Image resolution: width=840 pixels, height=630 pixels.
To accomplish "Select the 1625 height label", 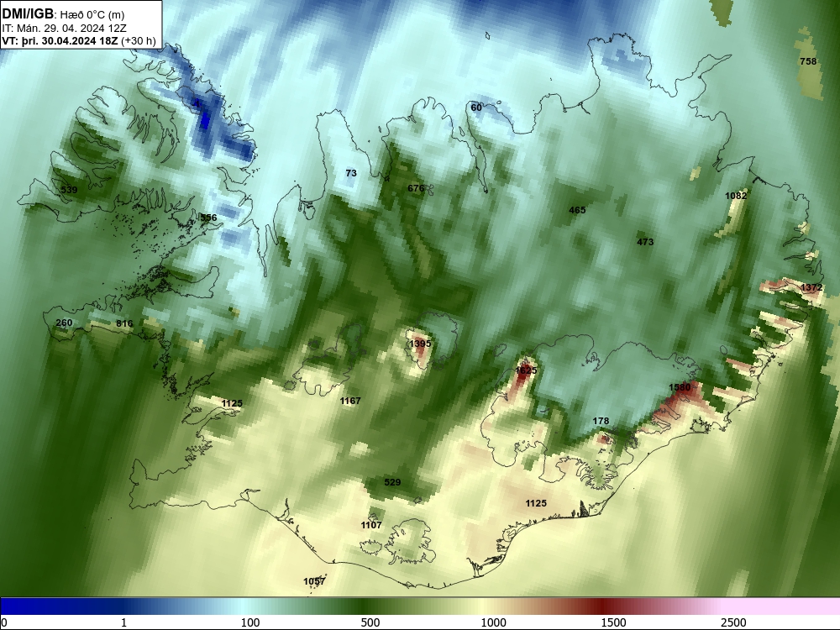I will click(526, 370).
